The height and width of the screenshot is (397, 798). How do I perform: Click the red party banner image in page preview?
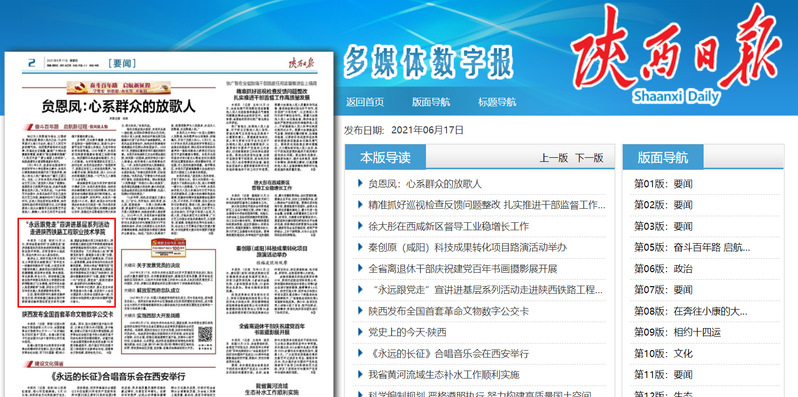[x=111, y=87]
